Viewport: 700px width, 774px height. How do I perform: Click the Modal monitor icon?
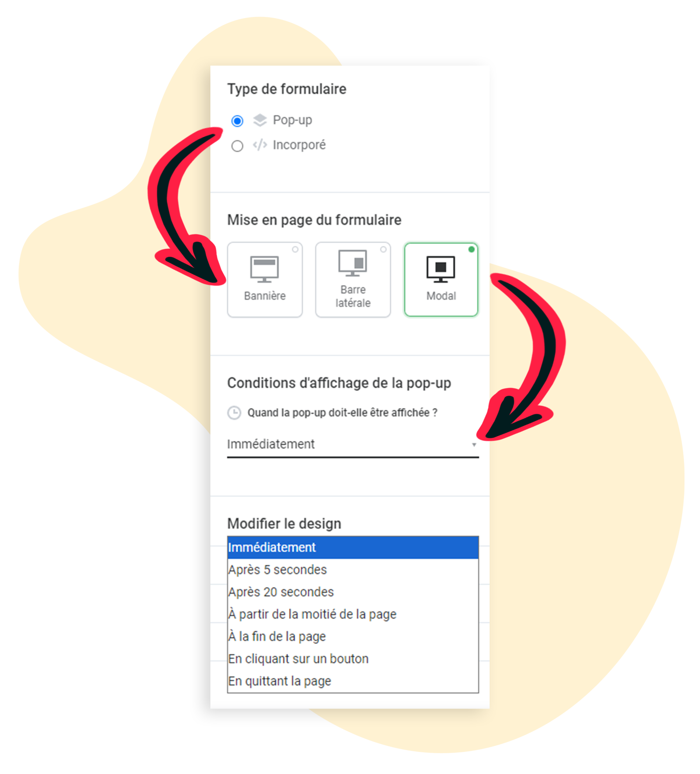441,269
